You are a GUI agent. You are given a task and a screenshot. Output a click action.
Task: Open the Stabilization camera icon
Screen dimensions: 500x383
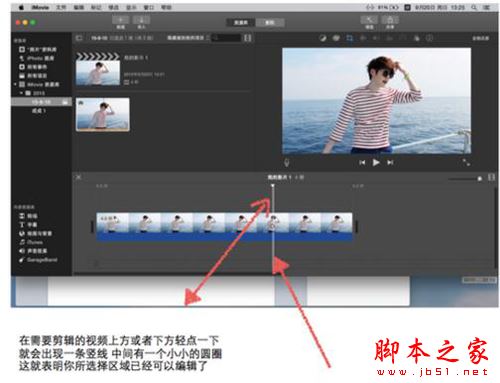[x=363, y=38]
